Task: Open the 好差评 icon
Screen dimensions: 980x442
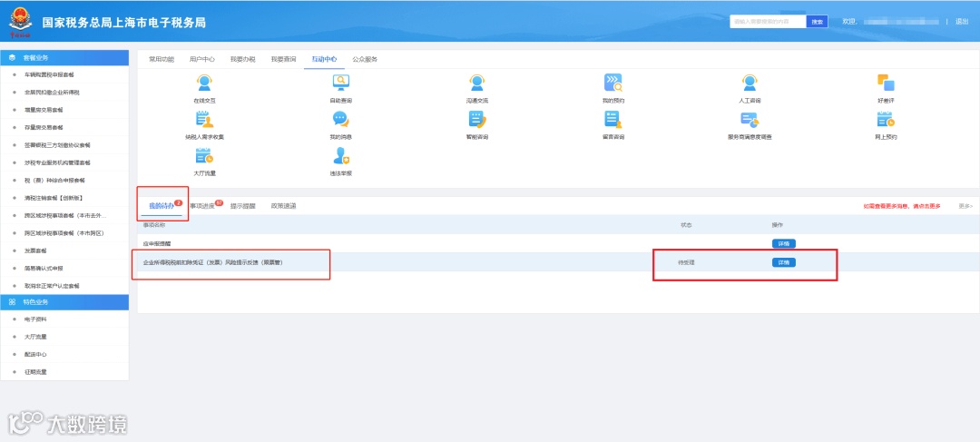Action: coord(886,83)
